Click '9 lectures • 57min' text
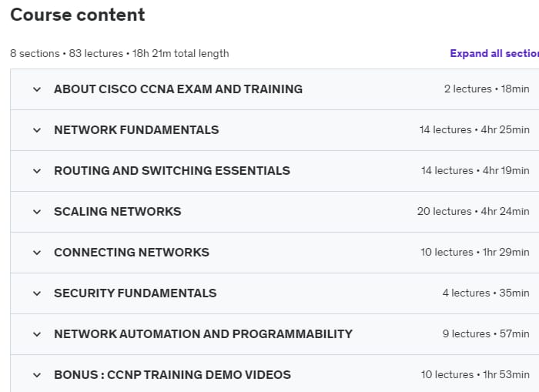The width and height of the screenshot is (539, 392). (x=486, y=334)
